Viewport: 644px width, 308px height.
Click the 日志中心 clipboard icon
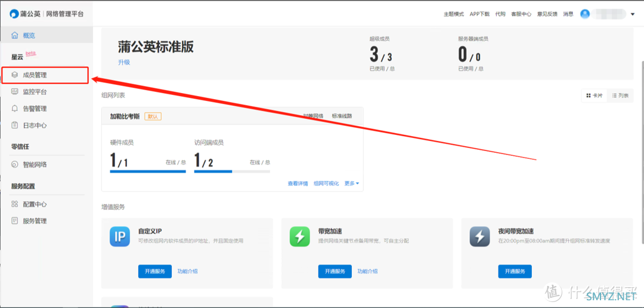click(15, 125)
